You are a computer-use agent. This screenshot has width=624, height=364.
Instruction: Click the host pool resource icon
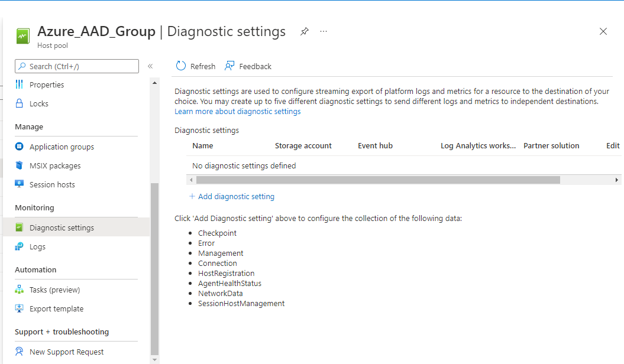pos(22,36)
